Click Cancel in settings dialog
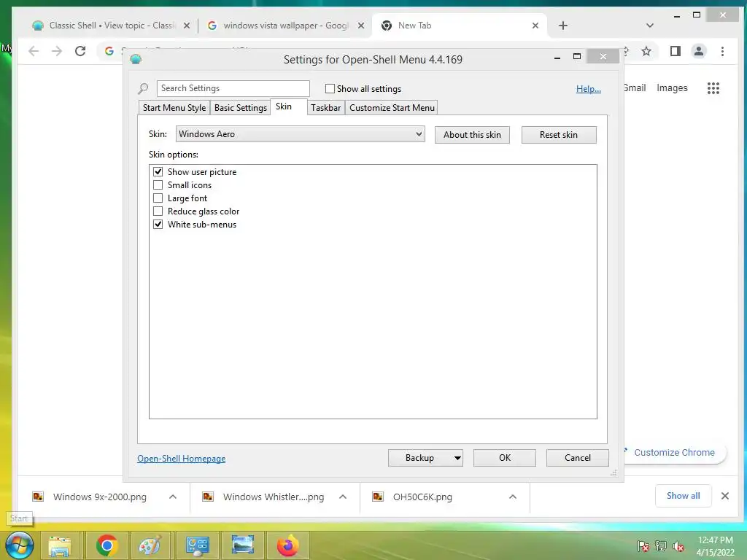 click(x=578, y=458)
